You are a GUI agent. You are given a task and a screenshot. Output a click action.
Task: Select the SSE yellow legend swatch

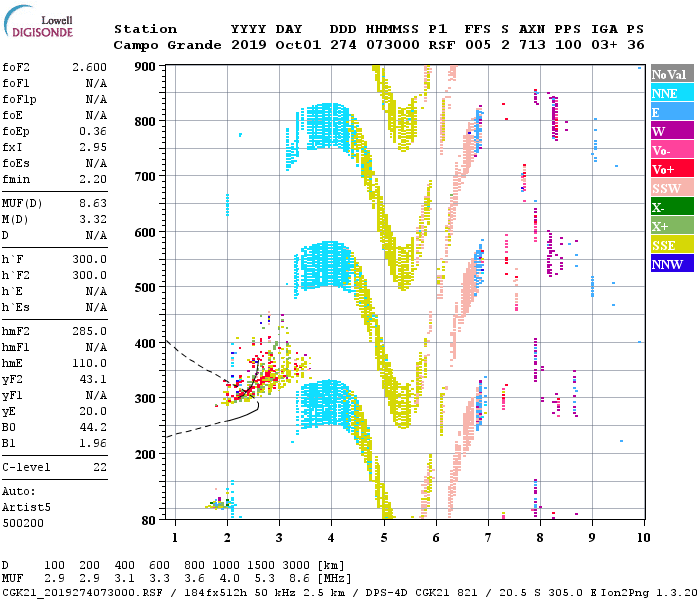tap(672, 245)
